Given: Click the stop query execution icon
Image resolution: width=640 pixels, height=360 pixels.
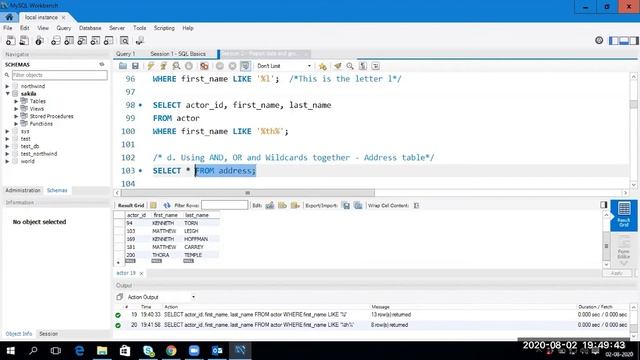Looking at the screenshot, I should [189, 66].
